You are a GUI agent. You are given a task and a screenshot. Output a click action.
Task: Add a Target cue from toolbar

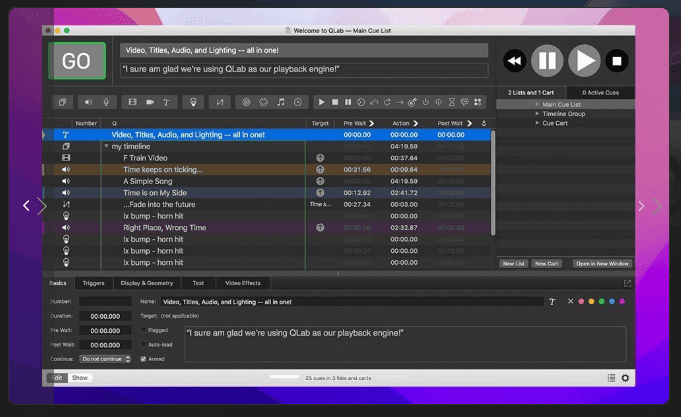(x=413, y=102)
